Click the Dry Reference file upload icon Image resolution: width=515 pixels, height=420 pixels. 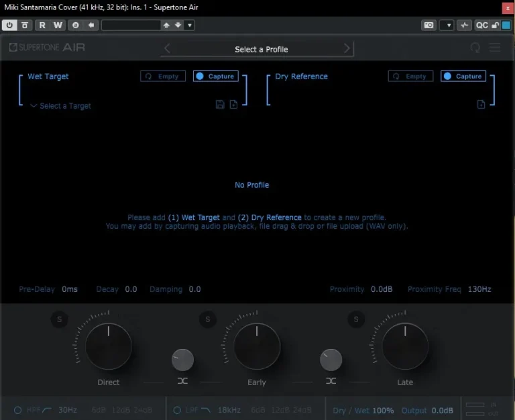(481, 105)
